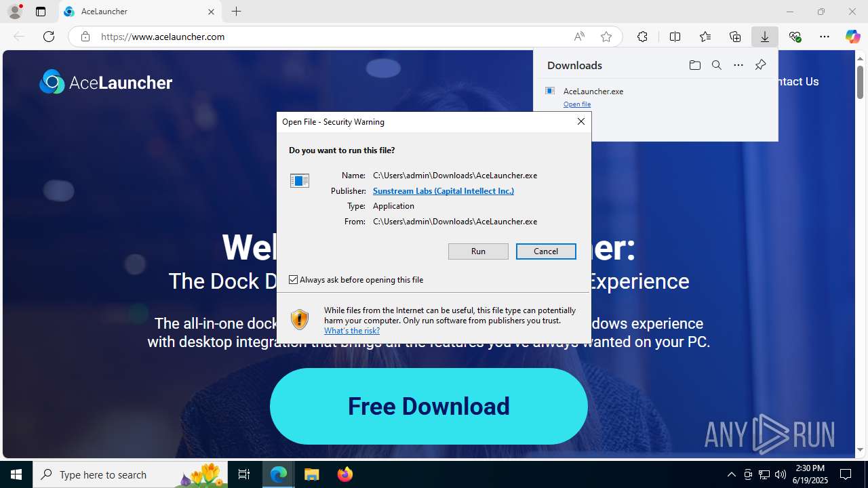The image size is (868, 488).
Task: Click the Downloads toolbar icon
Action: pyautogui.click(x=765, y=37)
